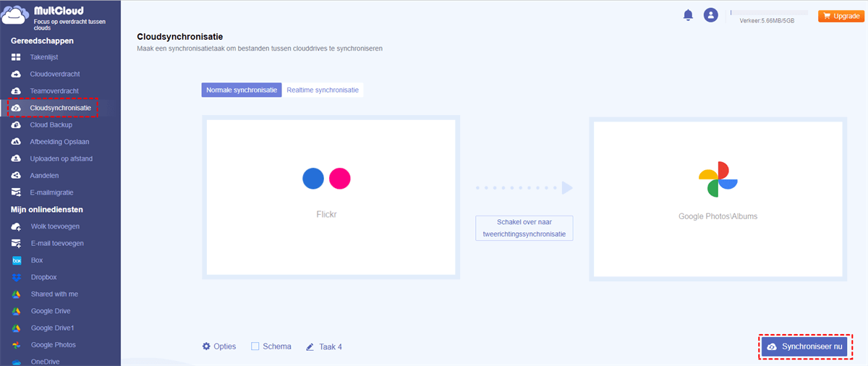The height and width of the screenshot is (366, 868).
Task: Click the Synchroniseer nu button
Action: (804, 347)
